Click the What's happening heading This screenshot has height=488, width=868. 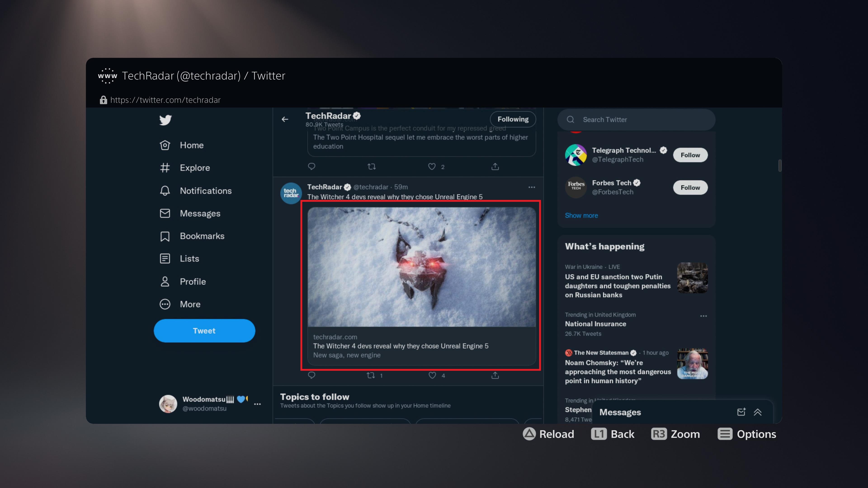click(x=604, y=246)
